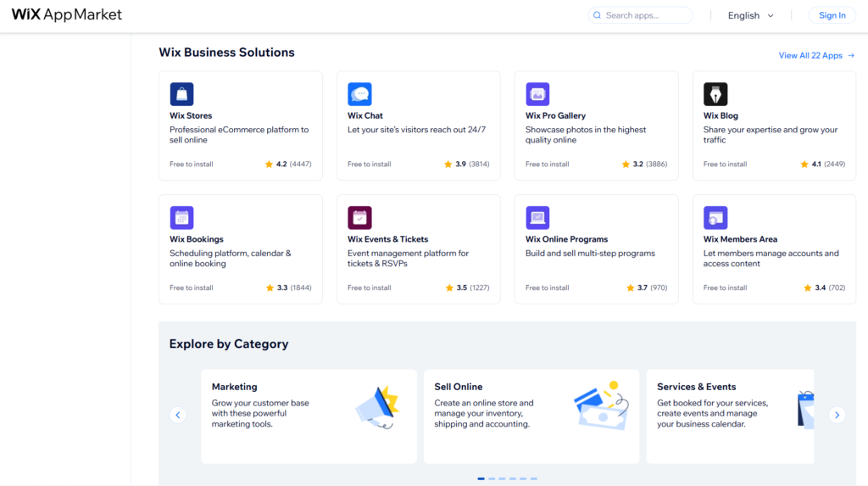Image resolution: width=868 pixels, height=486 pixels.
Task: Select the Wix Pro Gallery icon
Action: [537, 94]
